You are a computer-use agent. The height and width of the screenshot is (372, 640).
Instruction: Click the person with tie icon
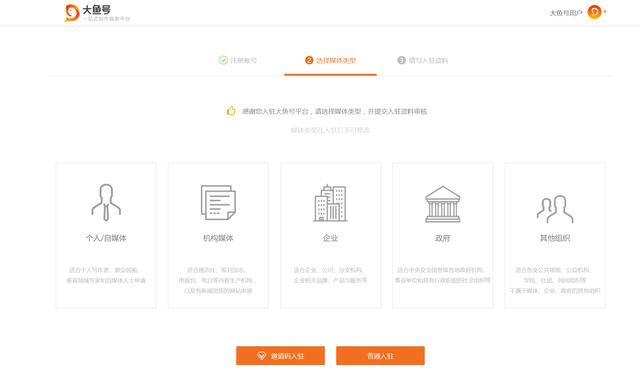click(x=106, y=202)
